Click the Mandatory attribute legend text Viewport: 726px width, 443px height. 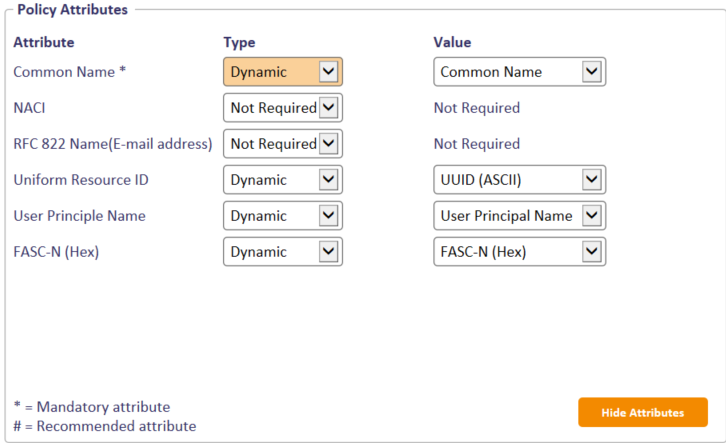tap(91, 407)
